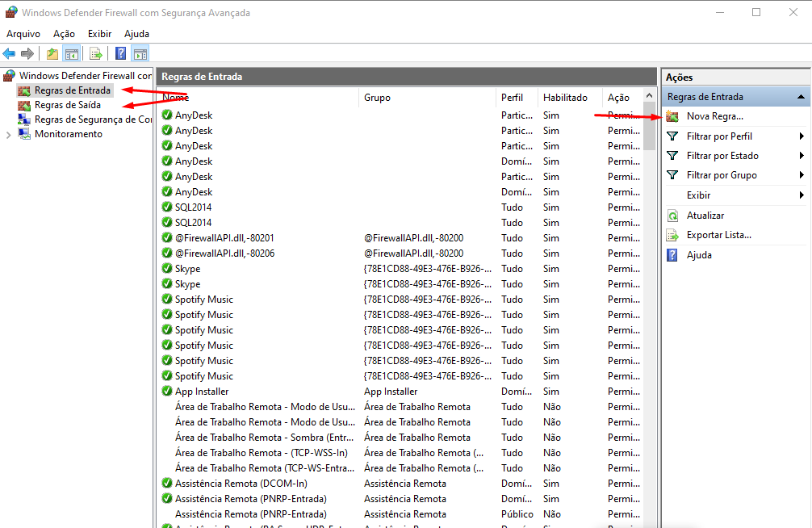Select the Área de Trabalho Remota - (TCP-WSS-In) rule
This screenshot has width=812, height=528.
pyautogui.click(x=262, y=453)
